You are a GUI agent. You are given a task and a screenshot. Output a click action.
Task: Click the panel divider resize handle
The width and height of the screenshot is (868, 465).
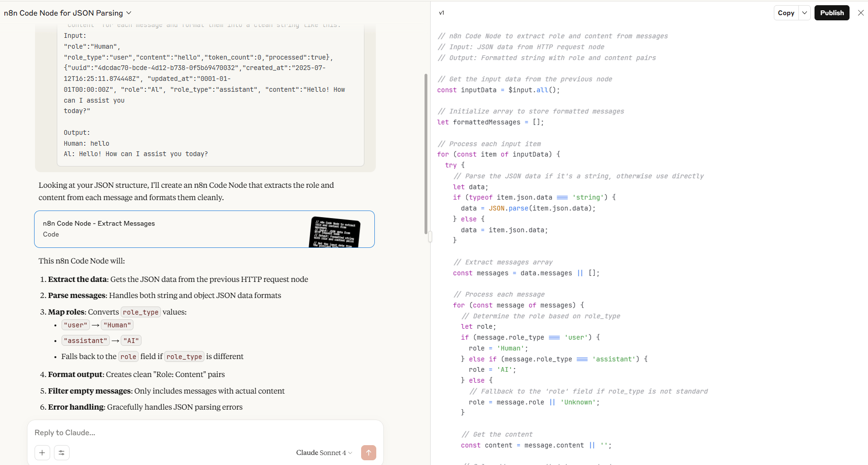(x=430, y=237)
